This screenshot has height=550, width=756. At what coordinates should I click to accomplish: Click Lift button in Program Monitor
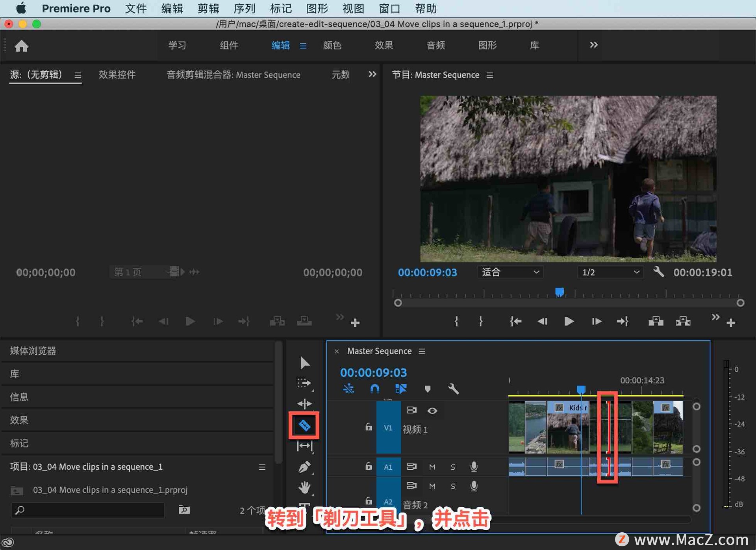tap(656, 321)
